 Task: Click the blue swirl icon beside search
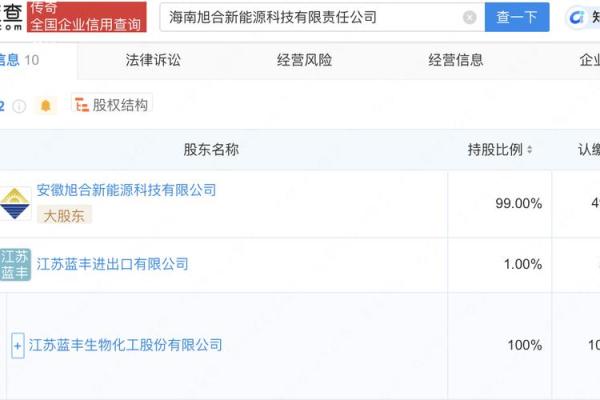point(577,17)
